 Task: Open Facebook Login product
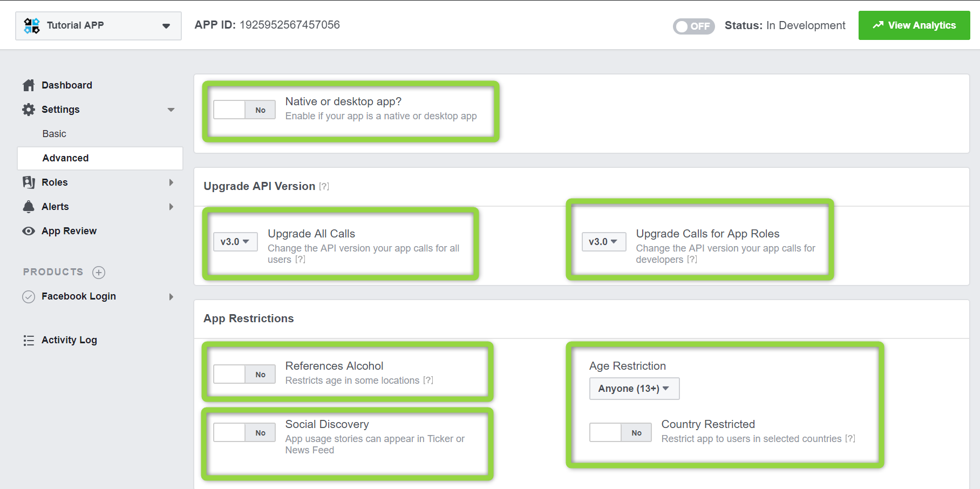point(79,296)
